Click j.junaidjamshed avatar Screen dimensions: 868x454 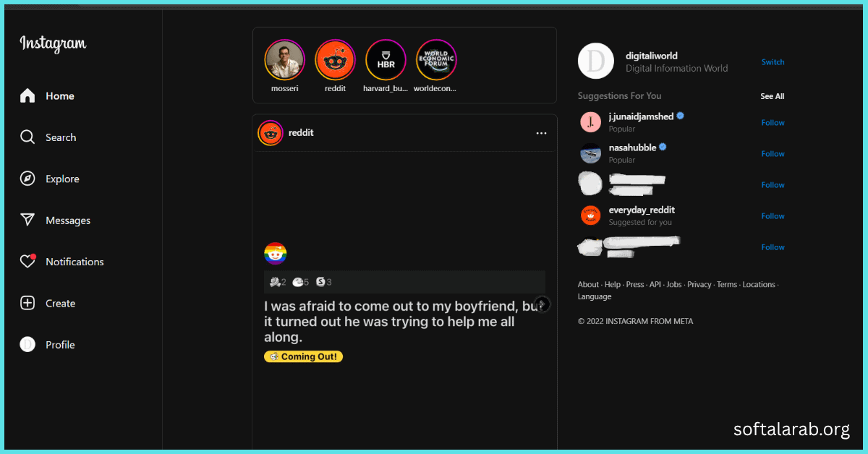(x=591, y=122)
